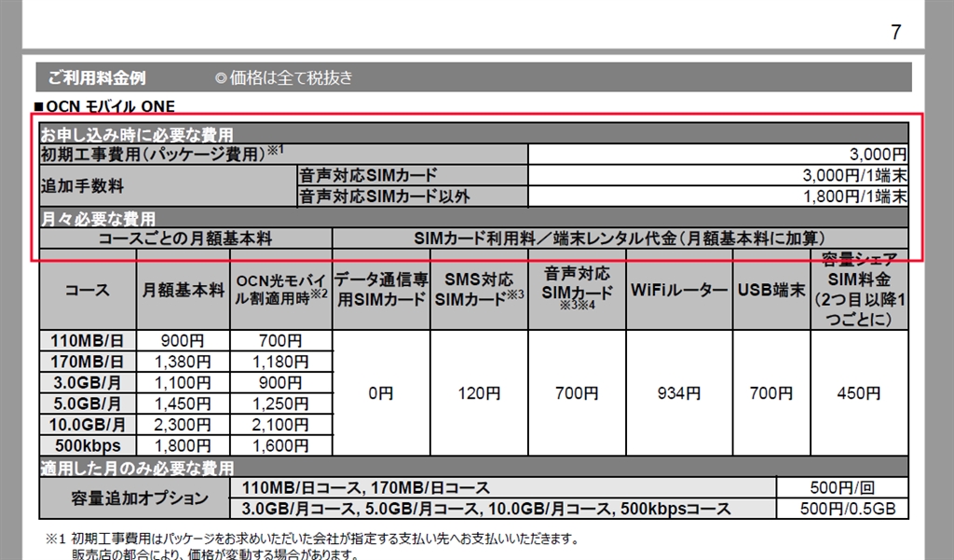
Task: Click 700円 under 音声対応SIMカード column
Action: pyautogui.click(x=577, y=393)
